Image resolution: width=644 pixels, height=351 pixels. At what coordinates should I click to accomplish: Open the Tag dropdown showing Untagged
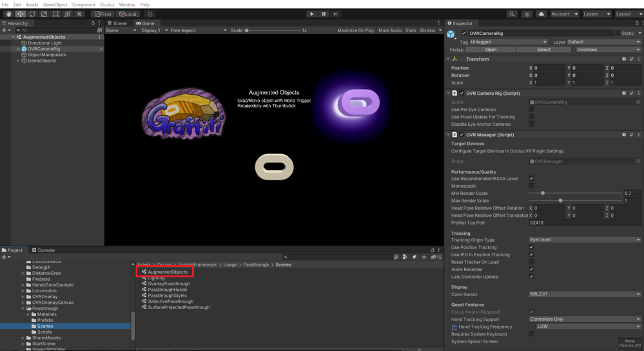tap(509, 42)
